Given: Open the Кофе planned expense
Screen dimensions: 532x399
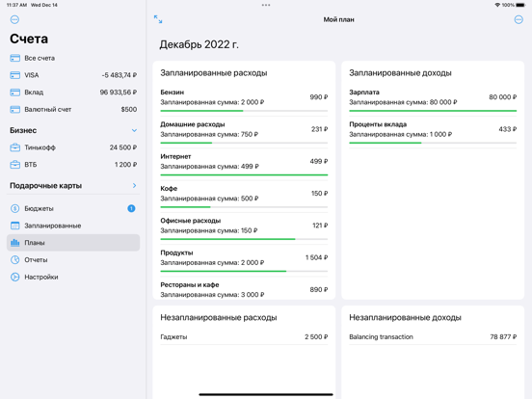Looking at the screenshot, I should pyautogui.click(x=244, y=196).
